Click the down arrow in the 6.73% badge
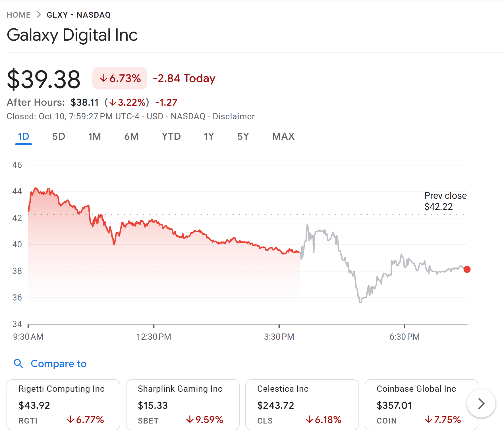504x440 pixels. coord(105,78)
